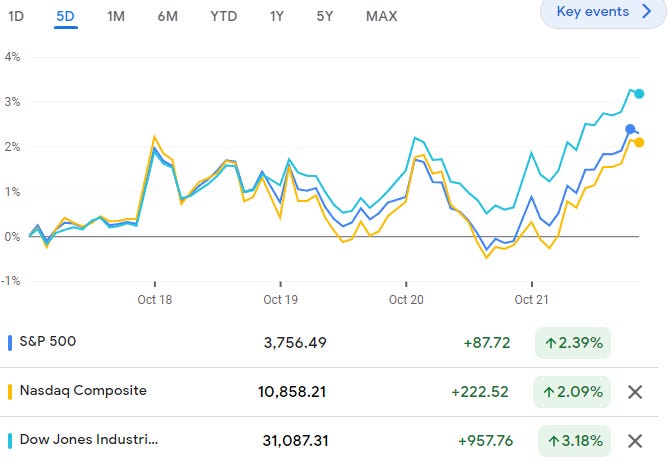Image resolution: width=669 pixels, height=462 pixels.
Task: Click the Nasdaq point change +222.52
Action: (x=480, y=392)
